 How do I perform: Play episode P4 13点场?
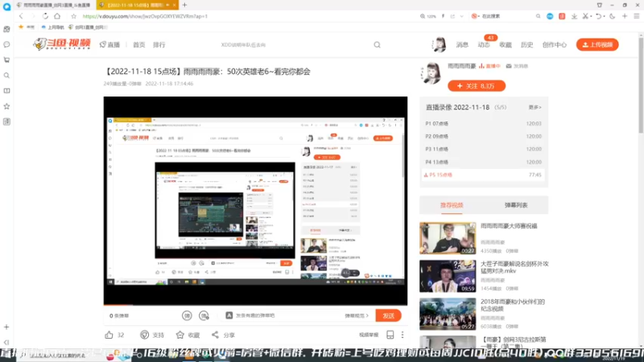point(484,162)
